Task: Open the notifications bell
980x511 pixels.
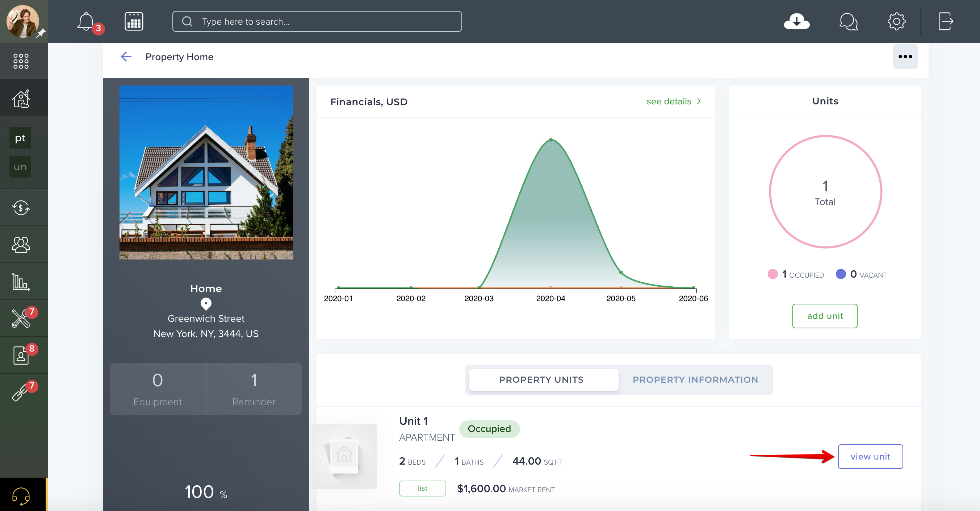Action: coord(86,22)
